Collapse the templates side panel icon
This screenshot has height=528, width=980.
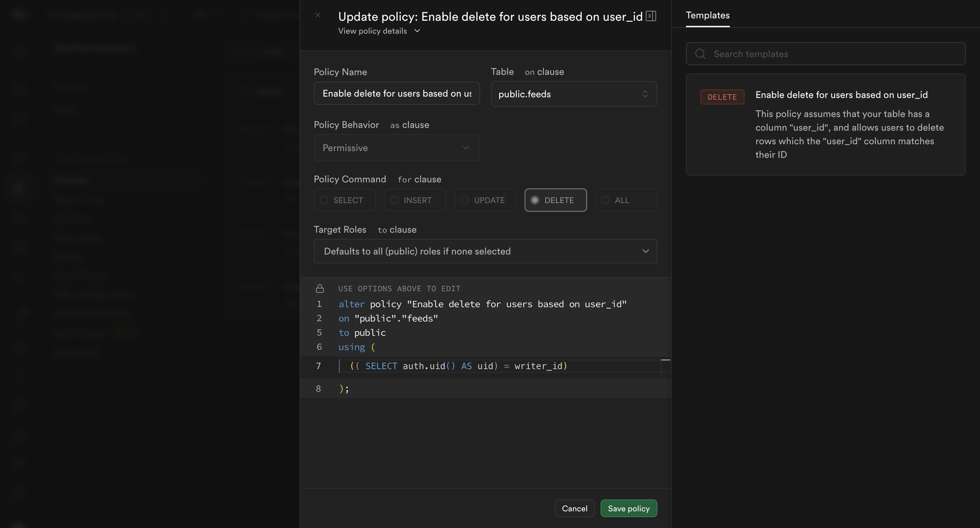pos(651,16)
